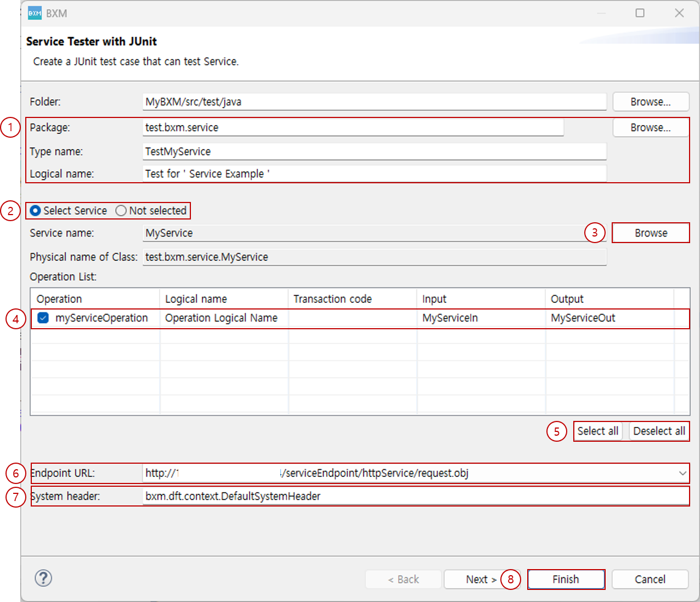Click Browse next to the Folder field
The image size is (700, 602).
(651, 102)
